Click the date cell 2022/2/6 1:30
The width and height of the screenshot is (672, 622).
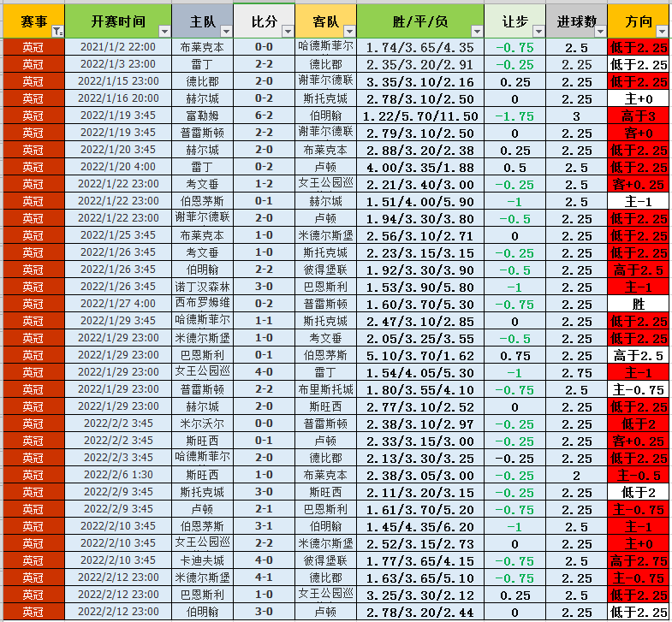tap(118, 475)
